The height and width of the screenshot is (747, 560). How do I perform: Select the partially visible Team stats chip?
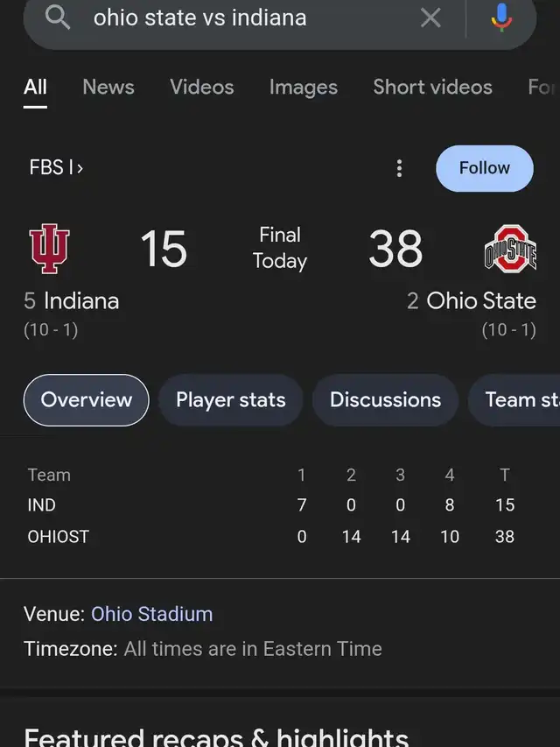[x=514, y=399]
